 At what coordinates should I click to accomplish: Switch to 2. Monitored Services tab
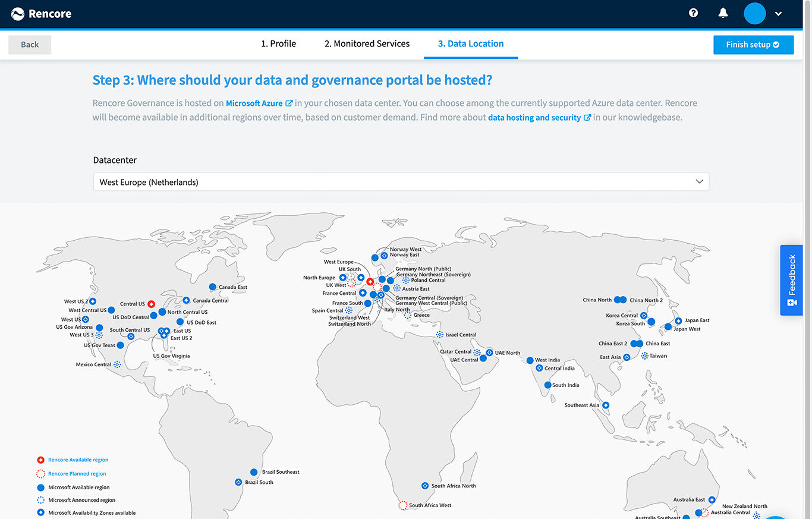click(x=367, y=43)
